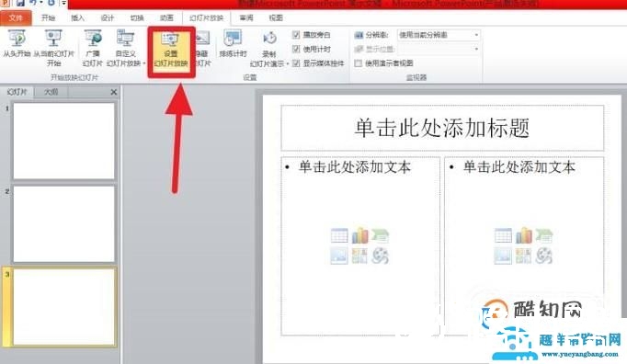Switch to the Review (审阅) tab
Screen dimensions: 627x364
point(246,17)
